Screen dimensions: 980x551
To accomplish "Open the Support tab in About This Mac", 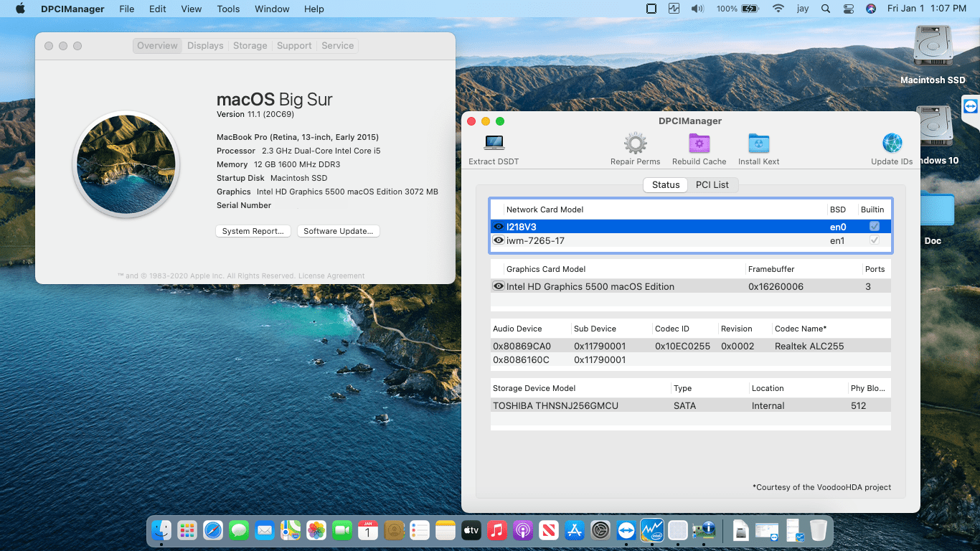I will (x=294, y=45).
